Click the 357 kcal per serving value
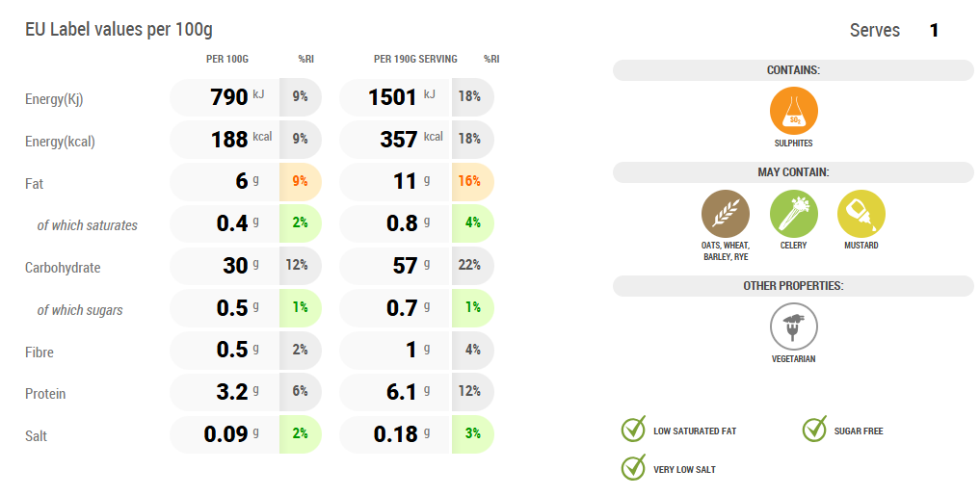Screen dimensions: 980x496 [399, 140]
